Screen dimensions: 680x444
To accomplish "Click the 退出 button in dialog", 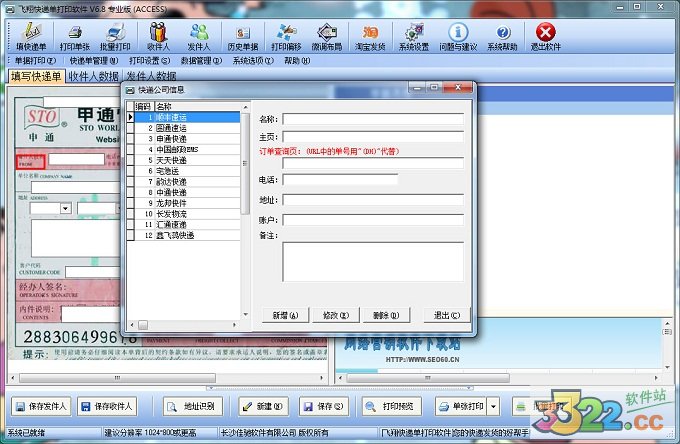I will pyautogui.click(x=447, y=315).
